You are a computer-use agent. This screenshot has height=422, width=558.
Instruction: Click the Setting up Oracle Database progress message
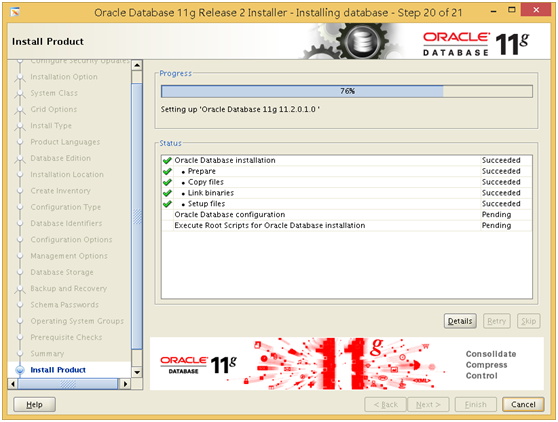(240, 110)
